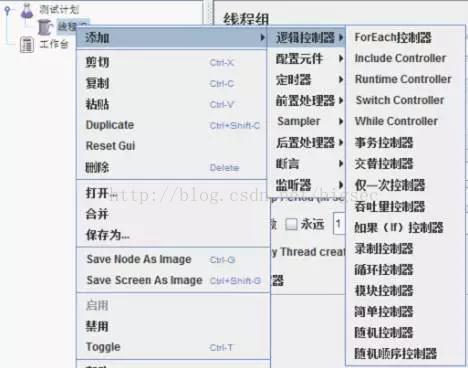Select 简单控制器
This screenshot has width=468, height=368.
pos(405,312)
